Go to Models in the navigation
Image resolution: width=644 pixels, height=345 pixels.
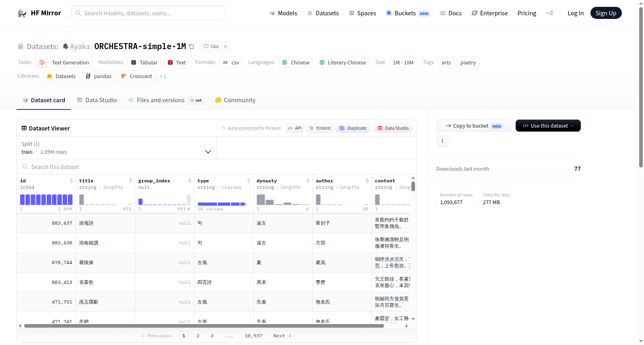tap(283, 13)
